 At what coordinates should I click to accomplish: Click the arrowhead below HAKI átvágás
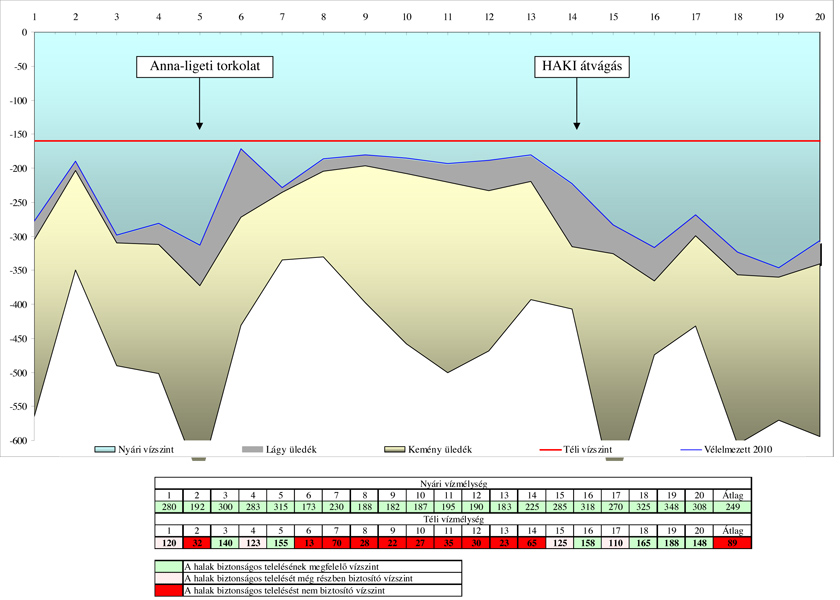coord(577,125)
